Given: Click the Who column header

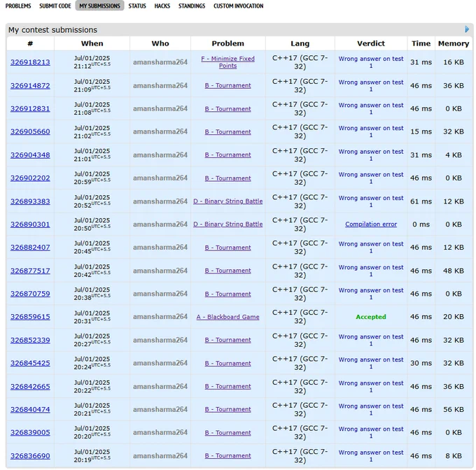Looking at the screenshot, I should click(x=160, y=43).
